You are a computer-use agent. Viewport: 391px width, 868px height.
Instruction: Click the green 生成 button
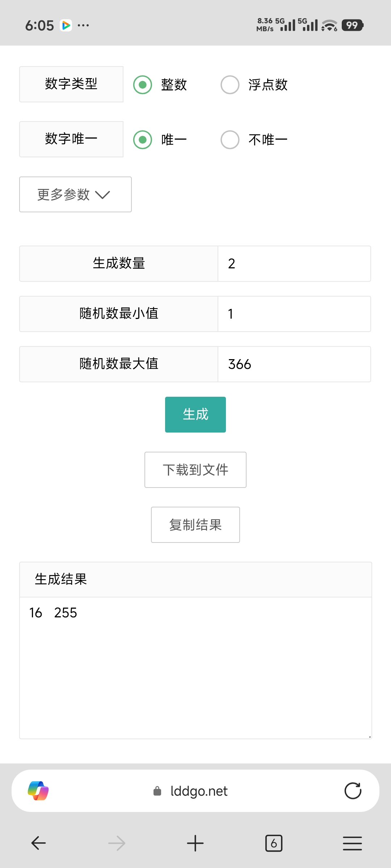[x=195, y=414]
